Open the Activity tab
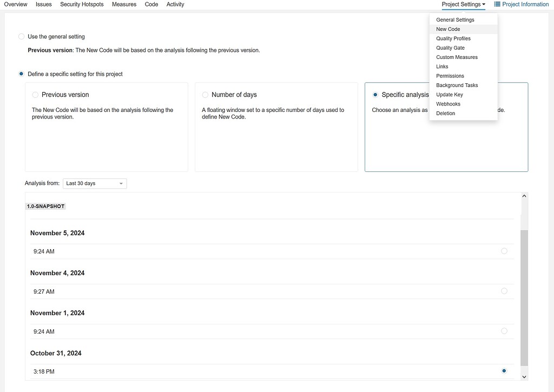 coord(175,4)
